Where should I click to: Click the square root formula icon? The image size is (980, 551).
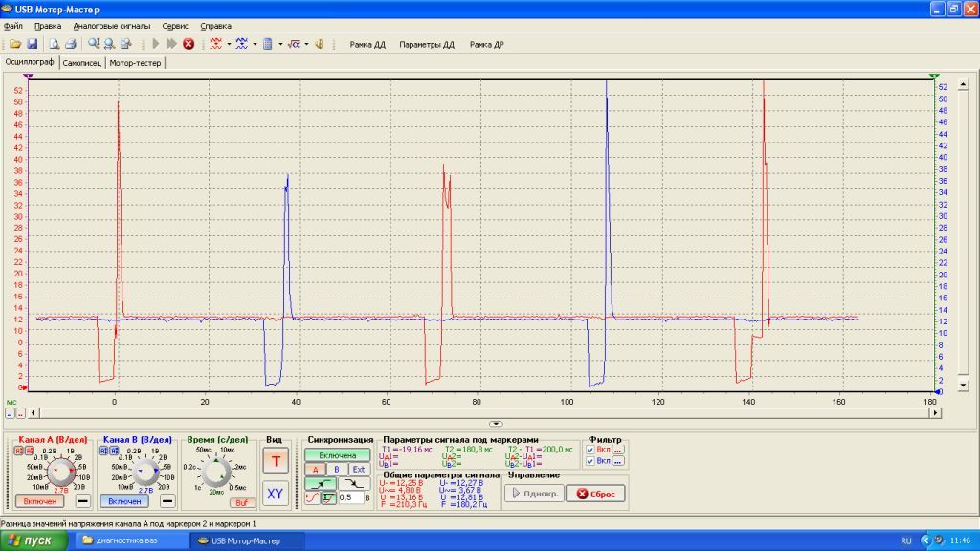point(293,44)
